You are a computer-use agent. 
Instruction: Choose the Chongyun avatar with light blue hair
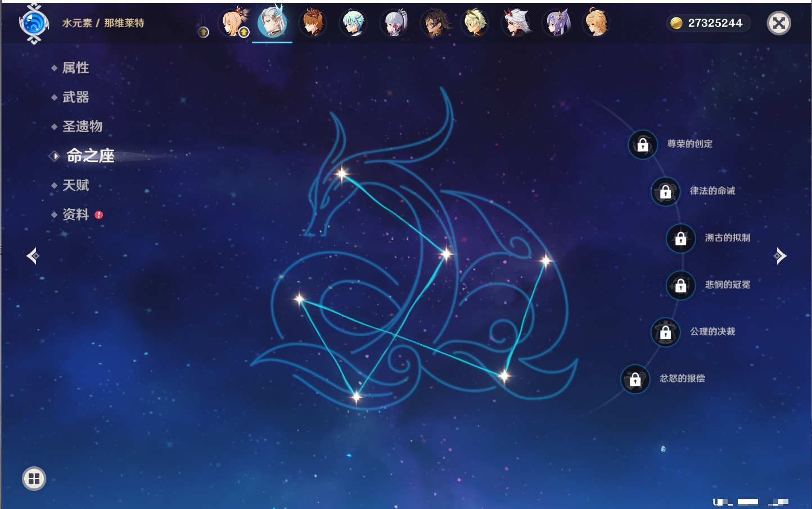click(x=353, y=23)
